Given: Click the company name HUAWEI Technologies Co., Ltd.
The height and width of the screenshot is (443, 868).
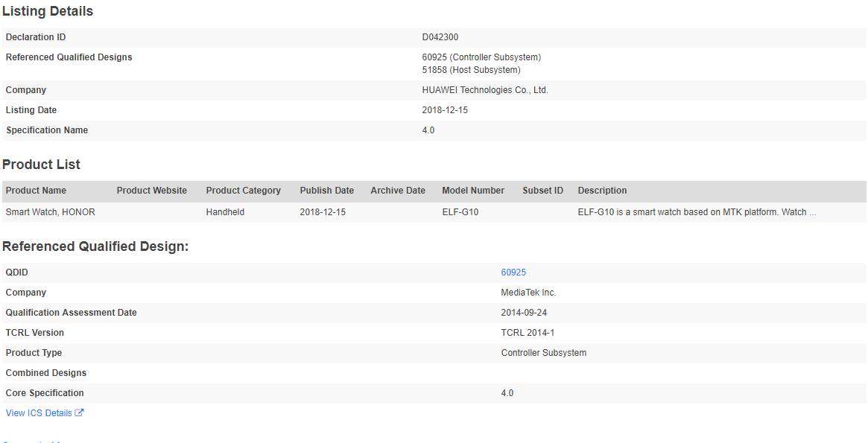Looking at the screenshot, I should [485, 89].
